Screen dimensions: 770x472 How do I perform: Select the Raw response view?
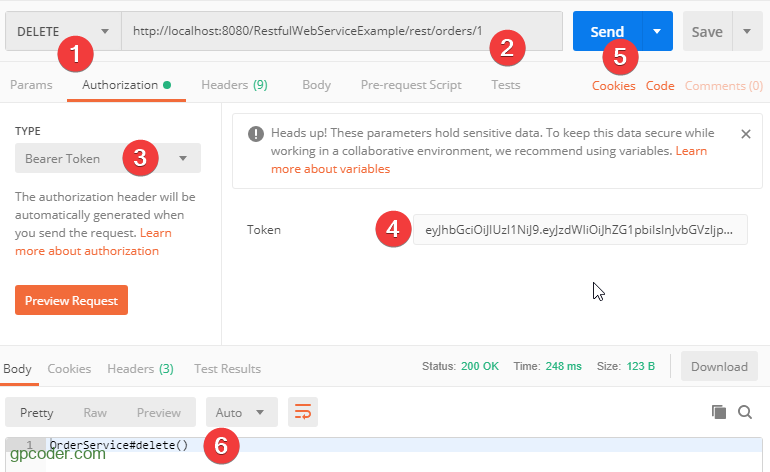[x=95, y=412]
